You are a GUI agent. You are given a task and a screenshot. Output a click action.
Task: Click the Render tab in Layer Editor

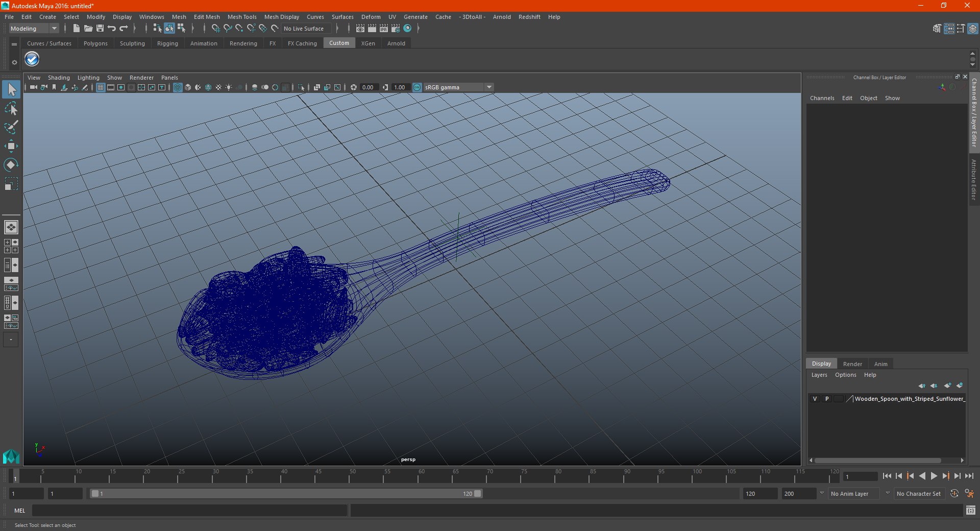click(x=852, y=364)
